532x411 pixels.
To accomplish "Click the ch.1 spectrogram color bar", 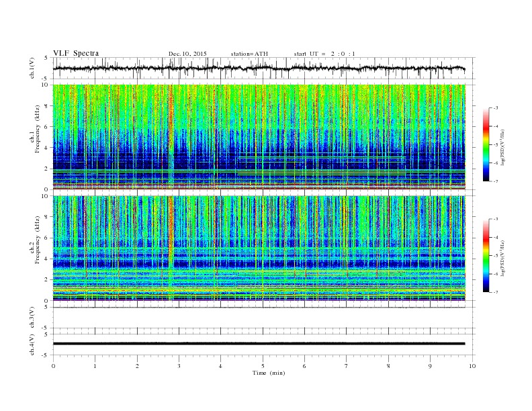I will click(x=486, y=144).
